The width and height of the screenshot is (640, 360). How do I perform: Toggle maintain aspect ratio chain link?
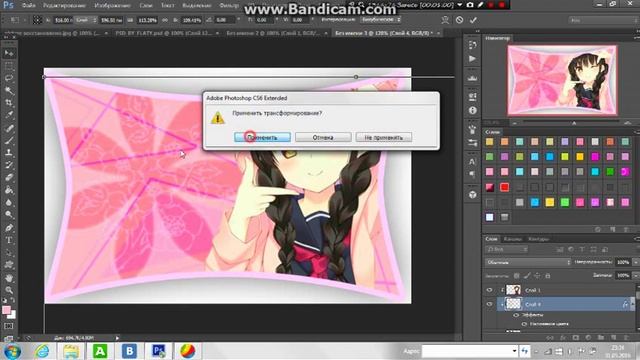tap(165, 20)
